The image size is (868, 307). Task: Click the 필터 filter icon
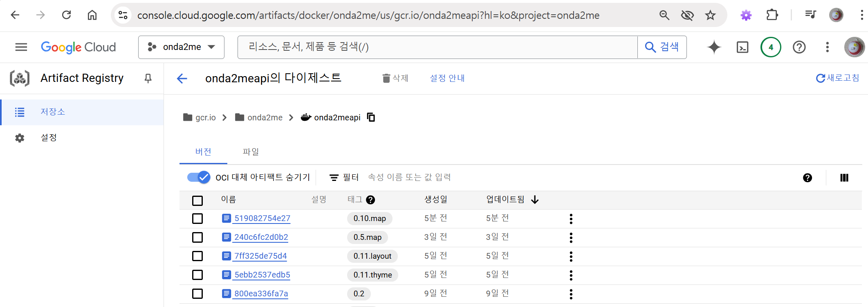coord(334,178)
